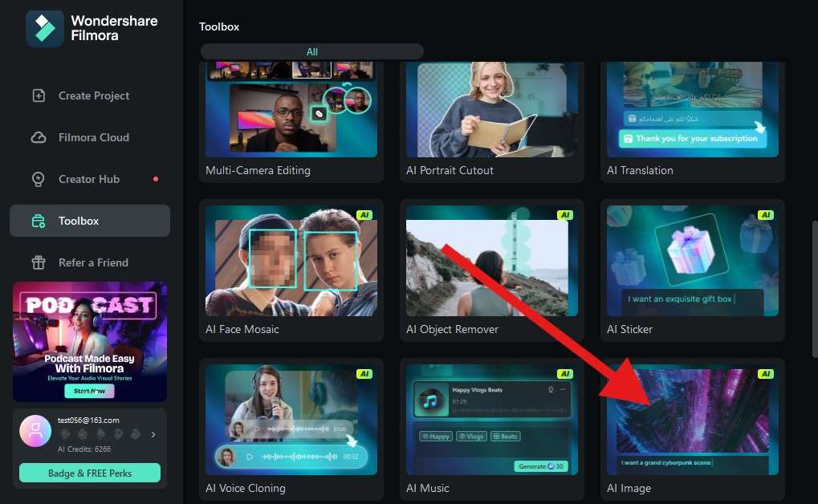
Task: Click the Multi-Camera Editing label text
Action: (258, 171)
